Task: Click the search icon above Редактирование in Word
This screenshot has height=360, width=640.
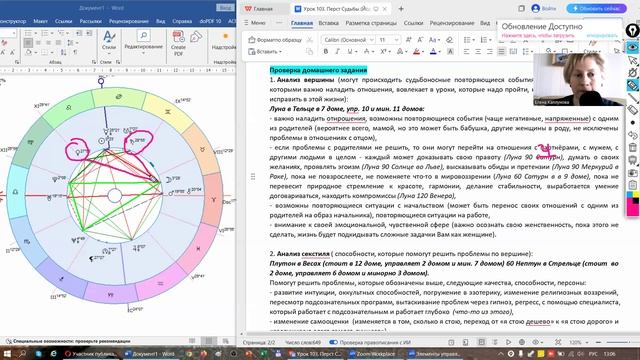Action: (143, 36)
